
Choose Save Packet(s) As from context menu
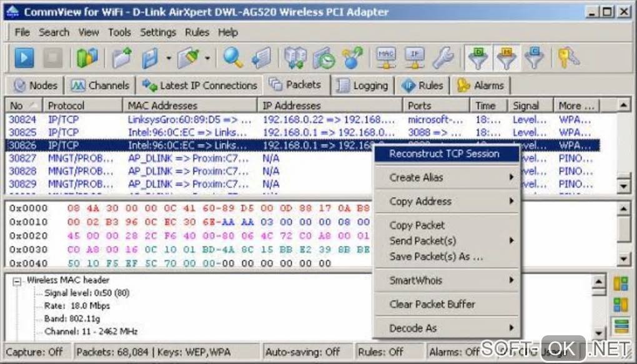(447, 257)
